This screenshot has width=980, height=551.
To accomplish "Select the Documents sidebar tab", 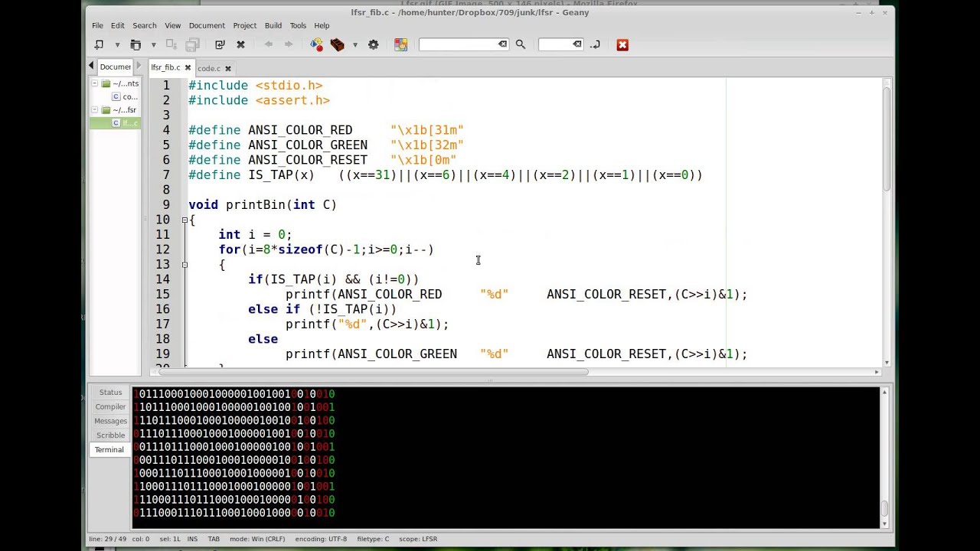I will point(115,67).
